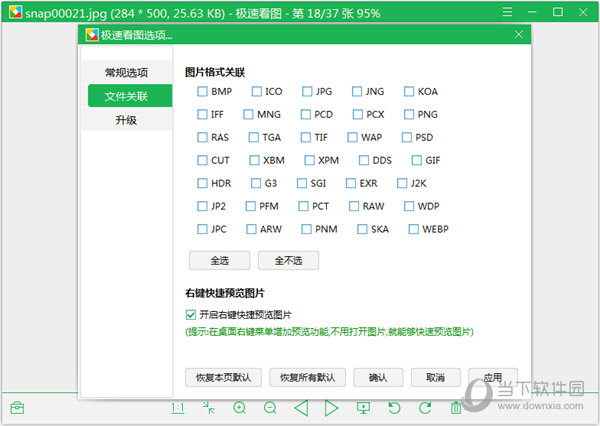This screenshot has width=600, height=426.
Task: Zoom in with the magnifier plus icon
Action: tap(240, 408)
